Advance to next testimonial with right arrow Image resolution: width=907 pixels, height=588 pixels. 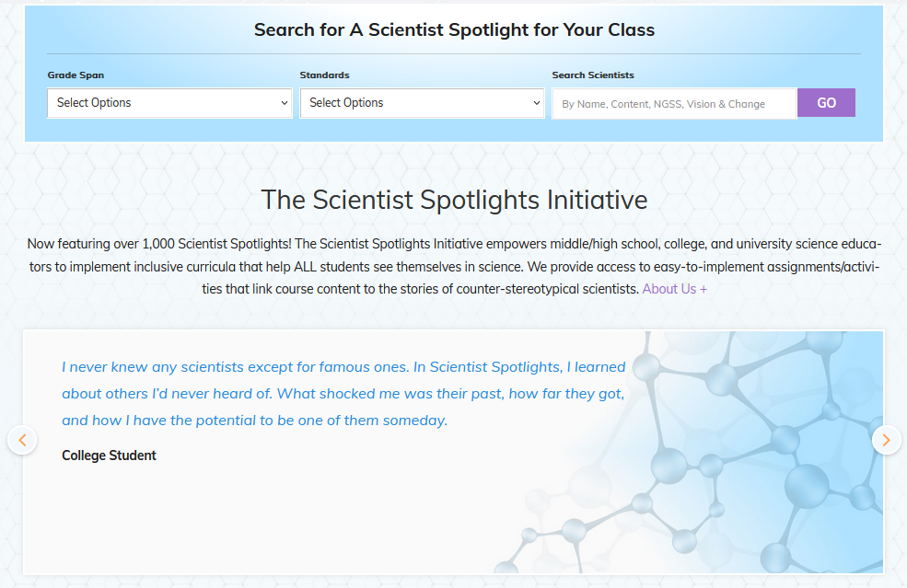tap(886, 440)
